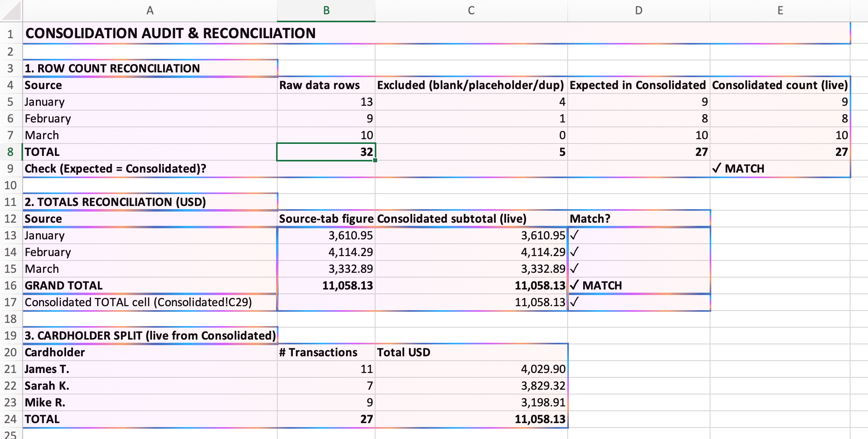Select column A header

point(150,10)
